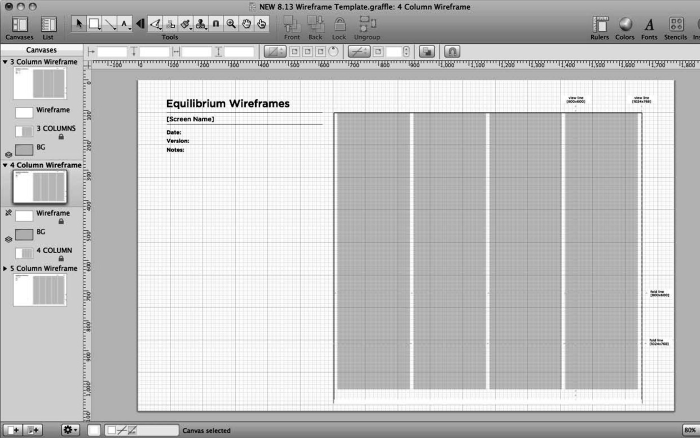Viewport: 700px width, 438px height.
Task: Open the Stencils window
Action: pyautogui.click(x=675, y=26)
